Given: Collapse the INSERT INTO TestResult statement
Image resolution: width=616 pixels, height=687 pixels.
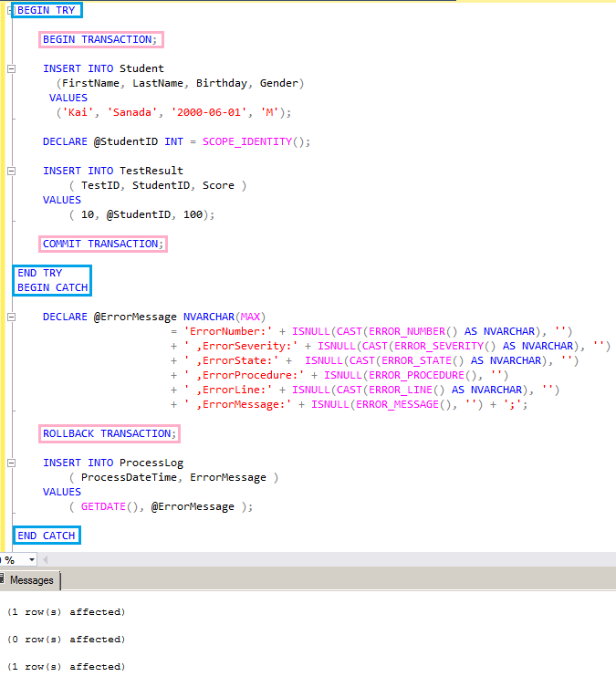Looking at the screenshot, I should tap(11, 171).
